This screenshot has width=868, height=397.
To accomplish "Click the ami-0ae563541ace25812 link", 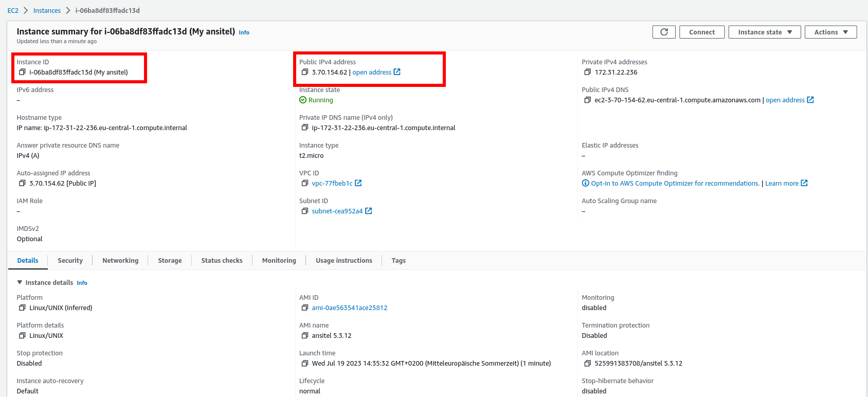I will 350,308.
